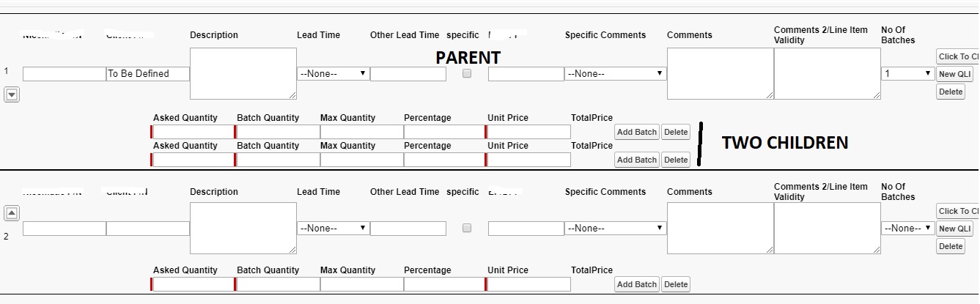Click the Delete button under New QLI in row 2
The width and height of the screenshot is (980, 304).
pos(951,246)
